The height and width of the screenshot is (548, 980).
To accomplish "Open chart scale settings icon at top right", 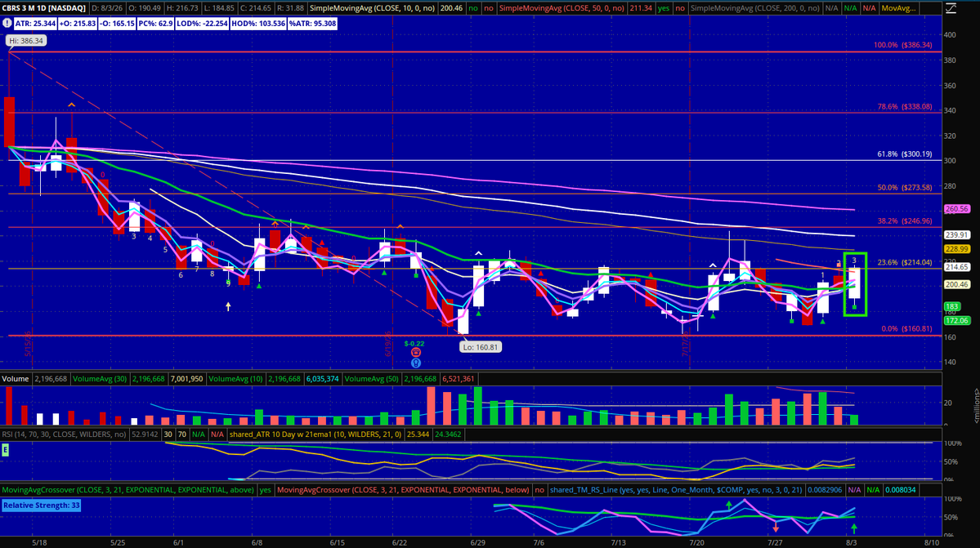I will [951, 8].
